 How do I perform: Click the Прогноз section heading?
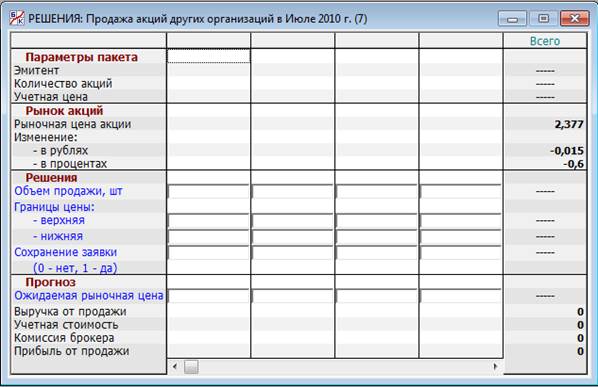point(50,283)
